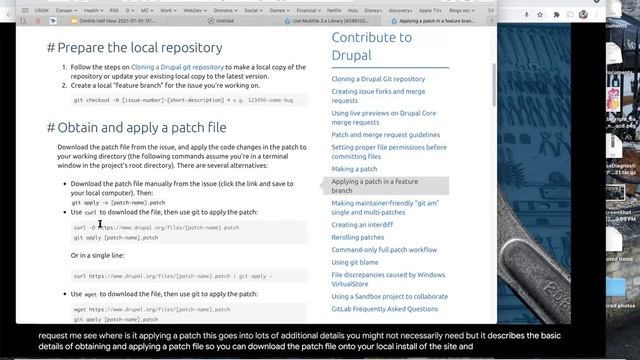This screenshot has height=360, width=640.
Task: Select the bird pinned tab icon
Action: click(53, 21)
